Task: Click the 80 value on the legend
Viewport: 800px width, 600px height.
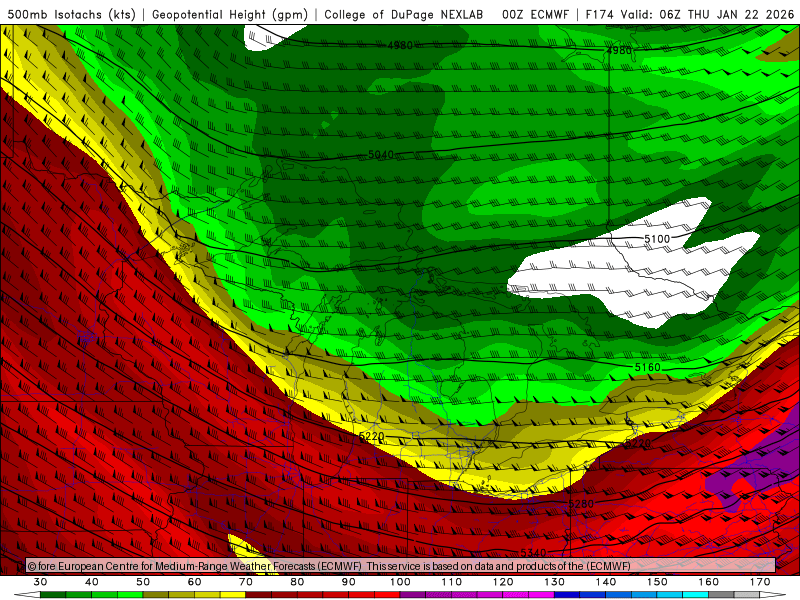Action: [x=297, y=582]
